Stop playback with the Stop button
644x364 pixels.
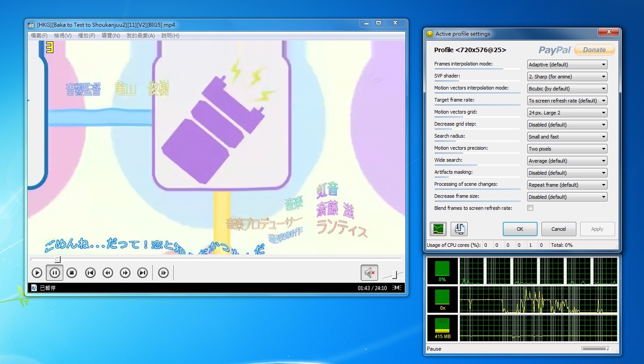tap(72, 273)
